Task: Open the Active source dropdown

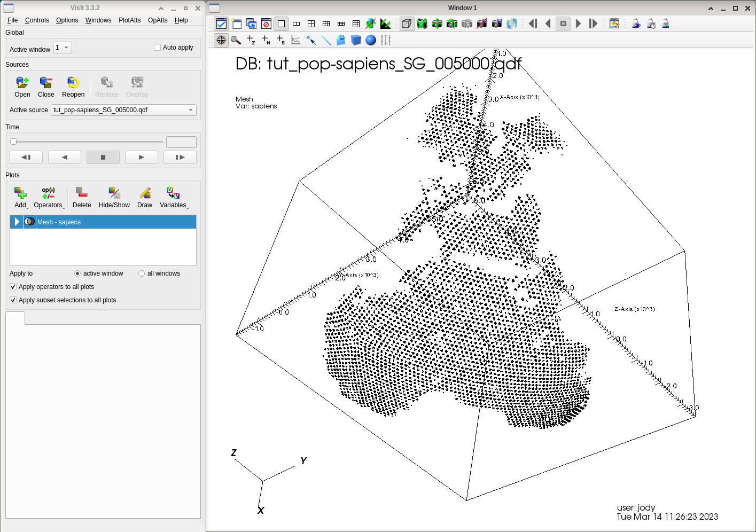Action: click(123, 110)
